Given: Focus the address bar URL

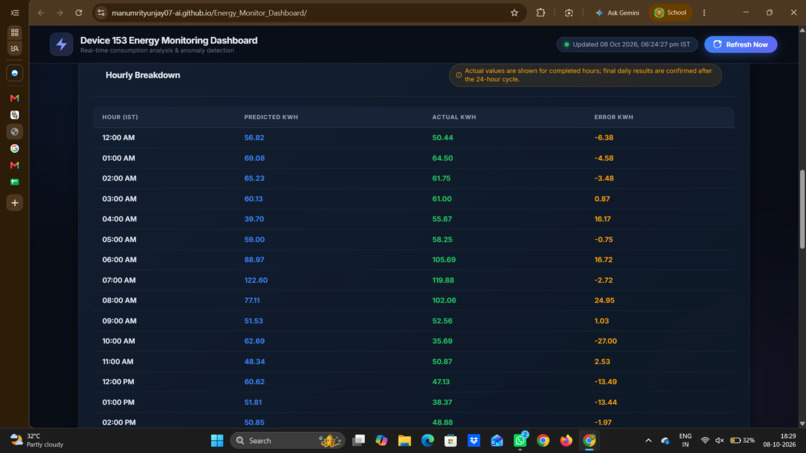Looking at the screenshot, I should click(x=209, y=13).
